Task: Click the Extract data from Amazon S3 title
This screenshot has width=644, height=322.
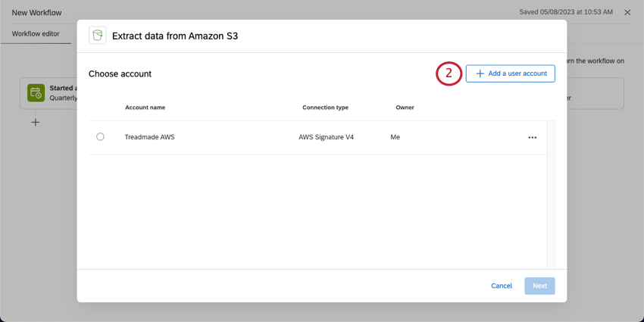Action: click(x=174, y=36)
